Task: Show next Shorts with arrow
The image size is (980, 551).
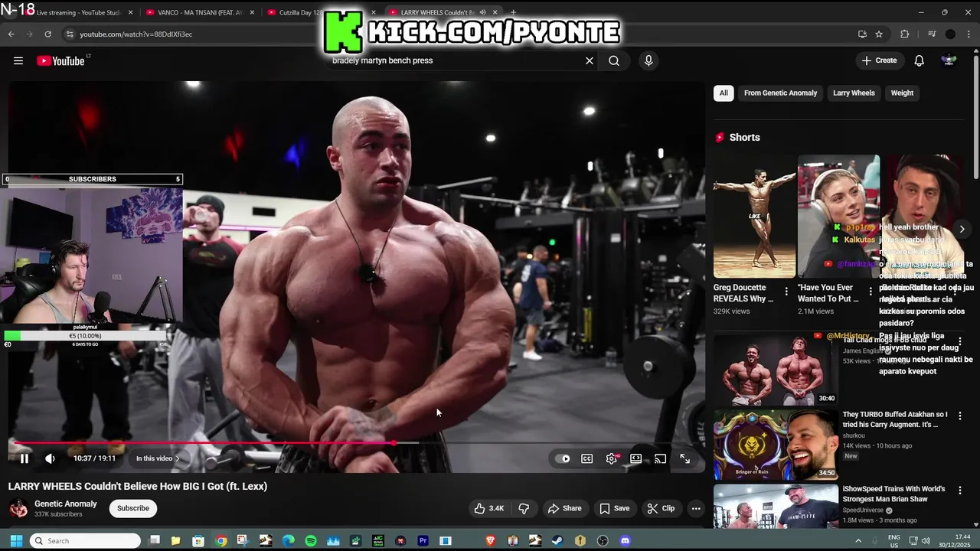Action: [962, 229]
